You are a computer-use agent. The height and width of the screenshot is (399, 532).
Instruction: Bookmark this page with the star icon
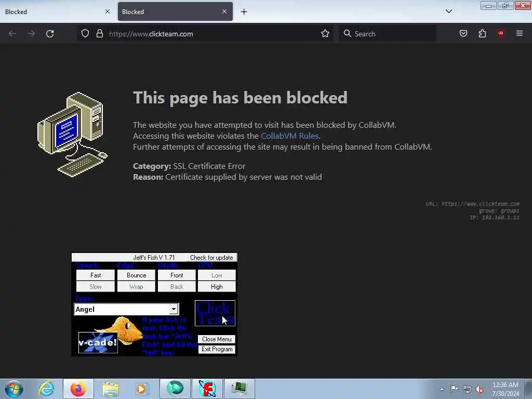325,34
